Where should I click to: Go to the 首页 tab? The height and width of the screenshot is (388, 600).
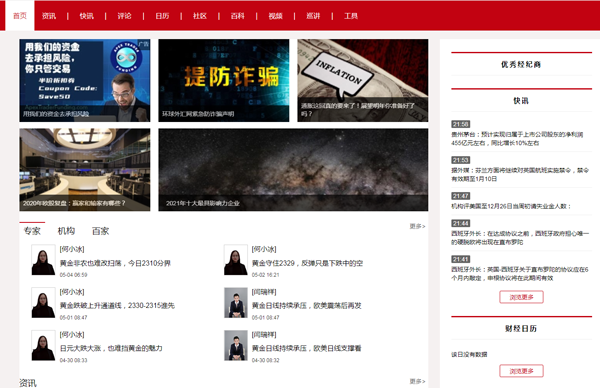tap(20, 16)
